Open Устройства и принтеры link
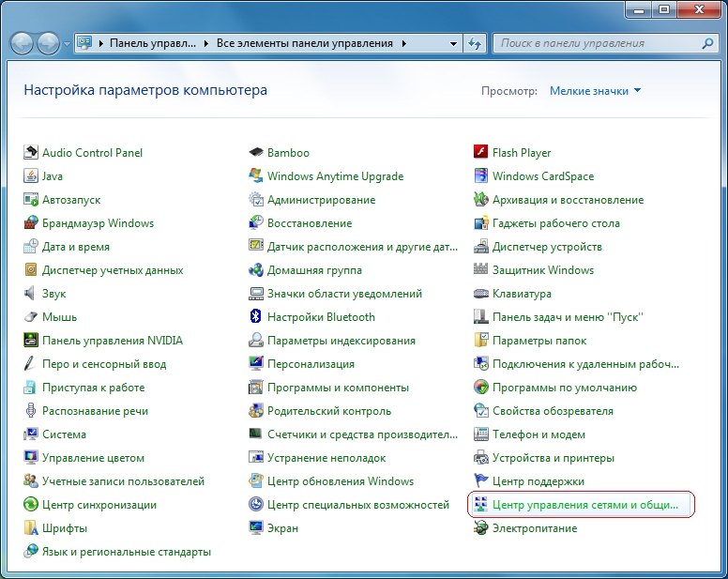The width and height of the screenshot is (728, 579). (553, 458)
